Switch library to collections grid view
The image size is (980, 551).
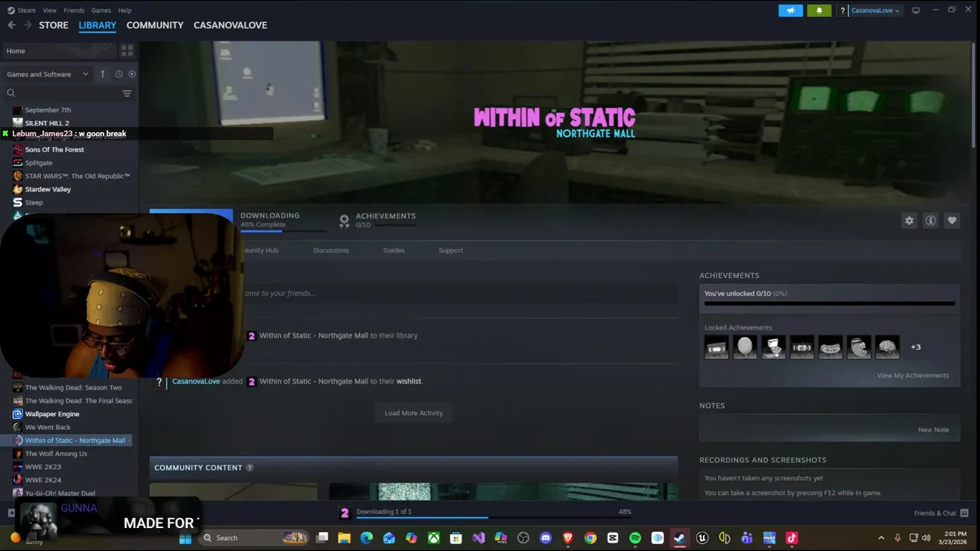click(127, 51)
